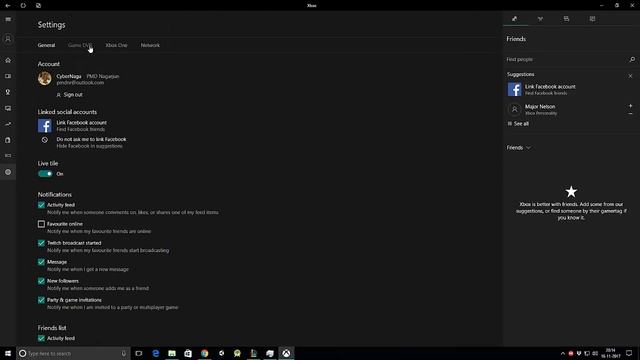The width and height of the screenshot is (640, 360).
Task: Click the Xbox app icon on taskbar
Action: 286,353
